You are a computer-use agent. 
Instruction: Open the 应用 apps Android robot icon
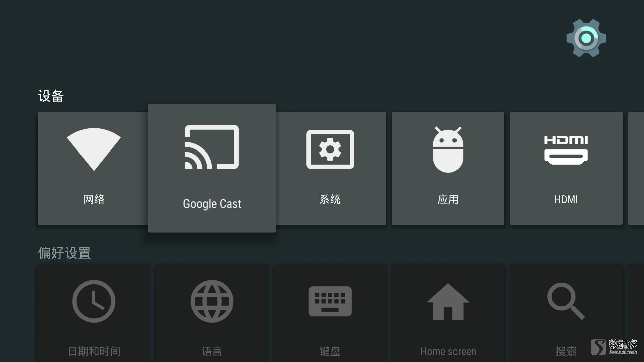point(448,149)
